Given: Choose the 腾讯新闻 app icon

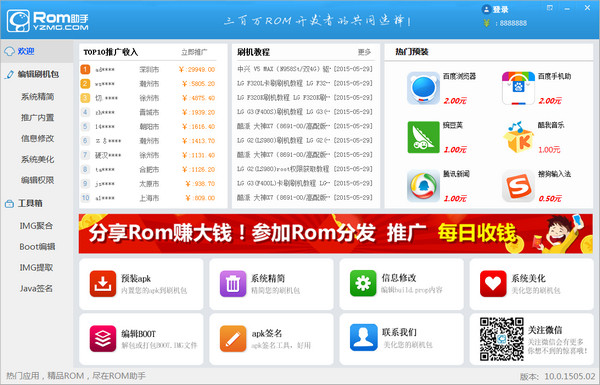Looking at the screenshot, I should (423, 186).
